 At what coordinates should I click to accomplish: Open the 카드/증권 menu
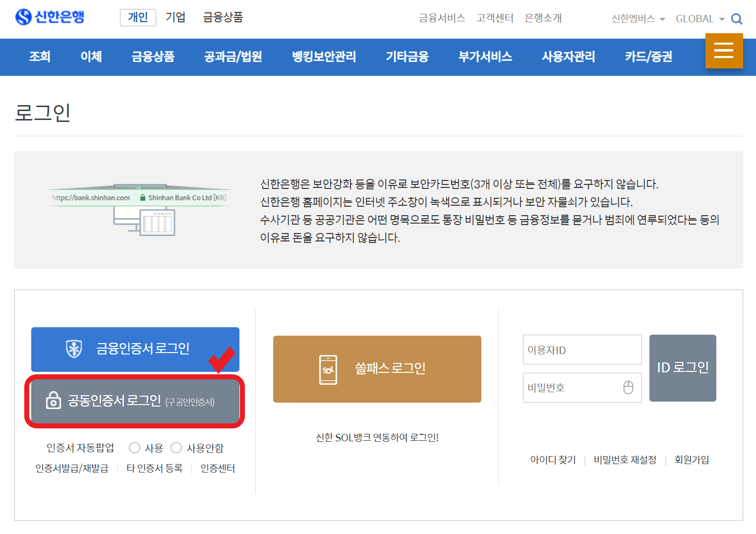coord(648,57)
